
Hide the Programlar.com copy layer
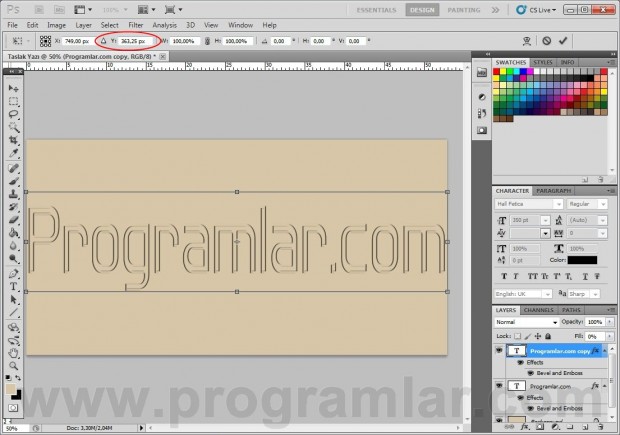[499, 350]
